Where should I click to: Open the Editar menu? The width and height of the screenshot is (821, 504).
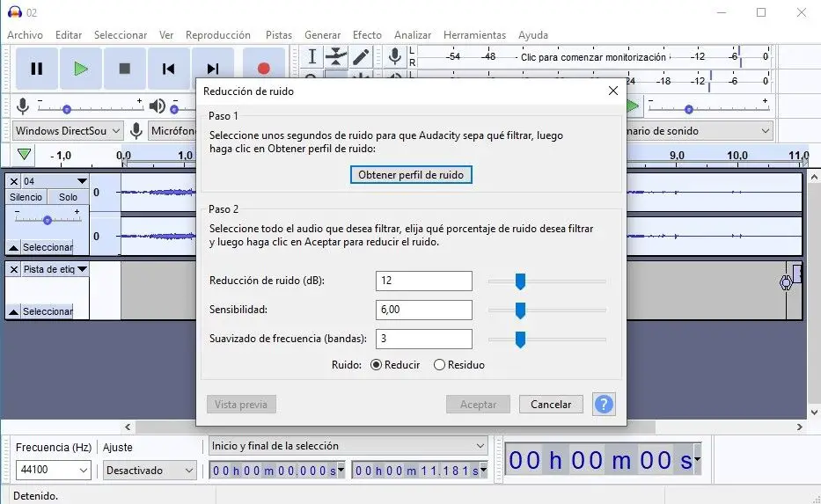[69, 35]
